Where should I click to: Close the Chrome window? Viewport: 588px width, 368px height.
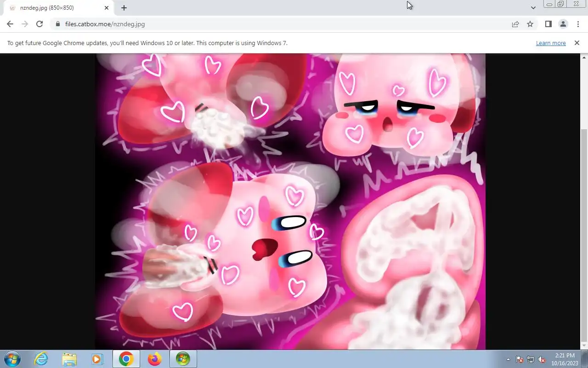click(x=577, y=4)
